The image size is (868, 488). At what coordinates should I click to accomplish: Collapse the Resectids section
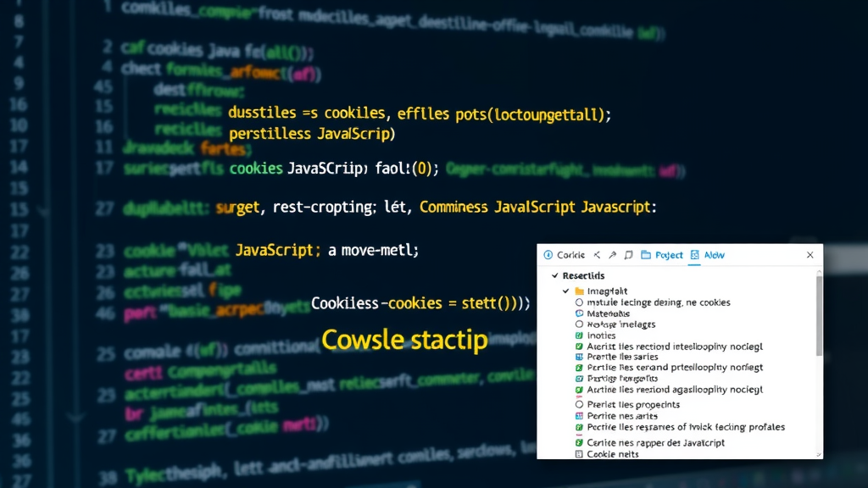click(554, 275)
